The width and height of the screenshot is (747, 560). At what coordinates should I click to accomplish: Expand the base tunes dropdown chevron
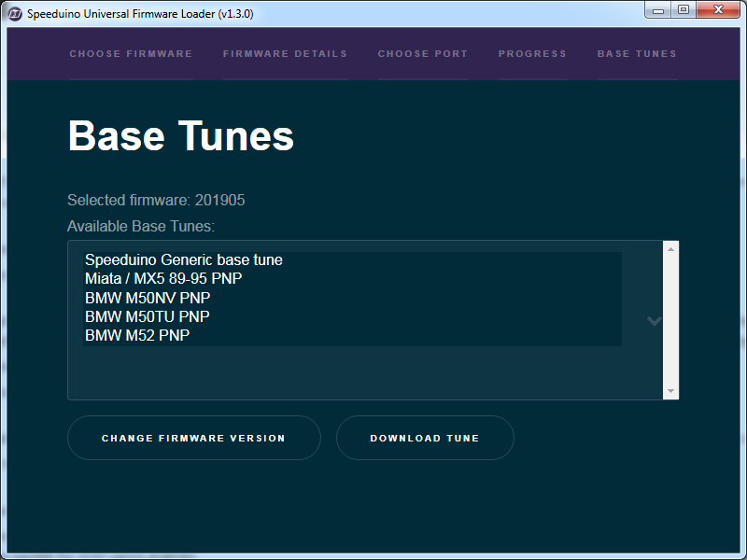click(x=655, y=320)
